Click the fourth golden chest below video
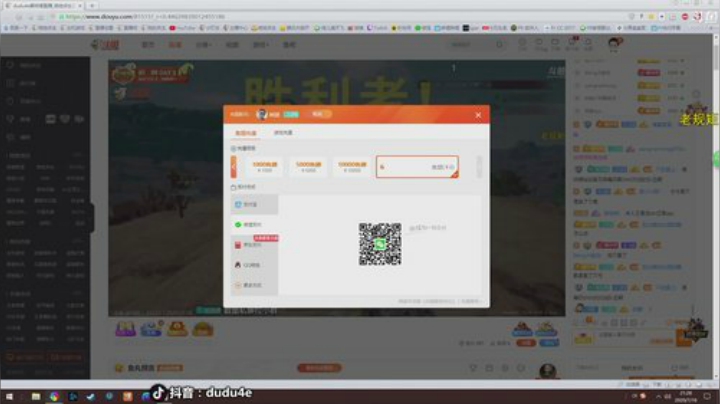 tap(202, 329)
